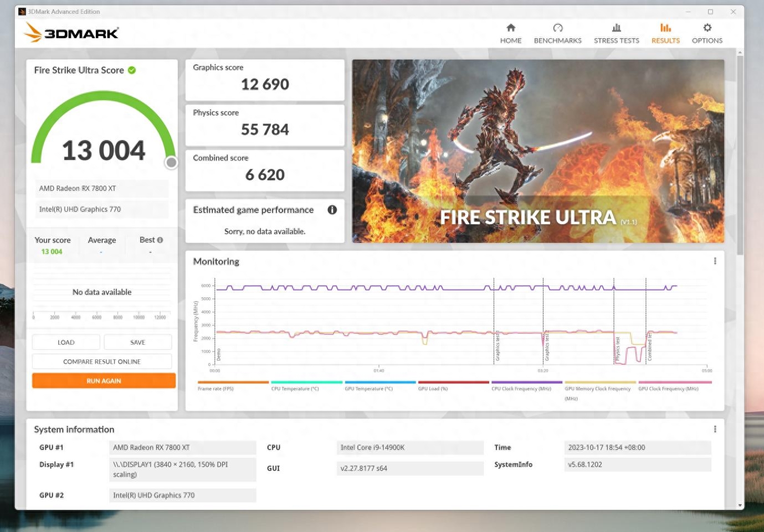Viewport: 764px width, 532px height.
Task: Toggle the CPU Clock Frequency legend
Action: (x=526, y=386)
